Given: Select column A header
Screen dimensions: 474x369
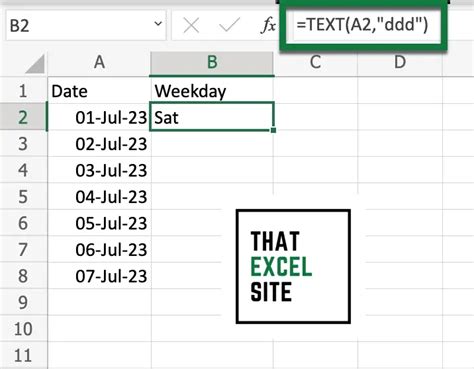Looking at the screenshot, I should 99,62.
